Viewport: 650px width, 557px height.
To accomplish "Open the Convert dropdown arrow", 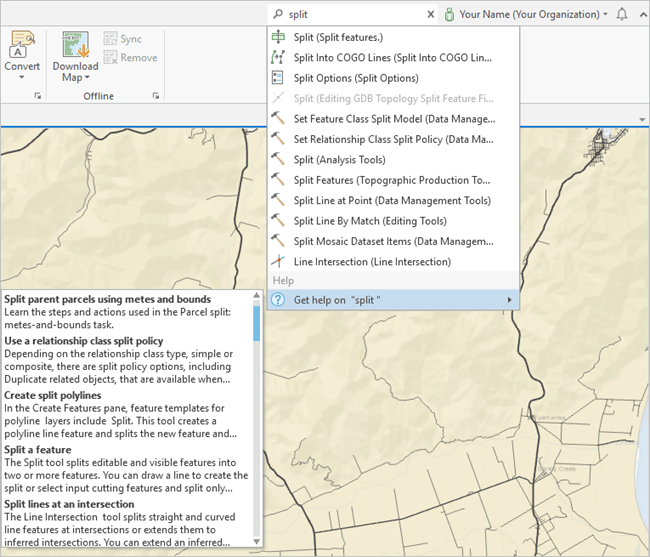I will click(x=22, y=77).
